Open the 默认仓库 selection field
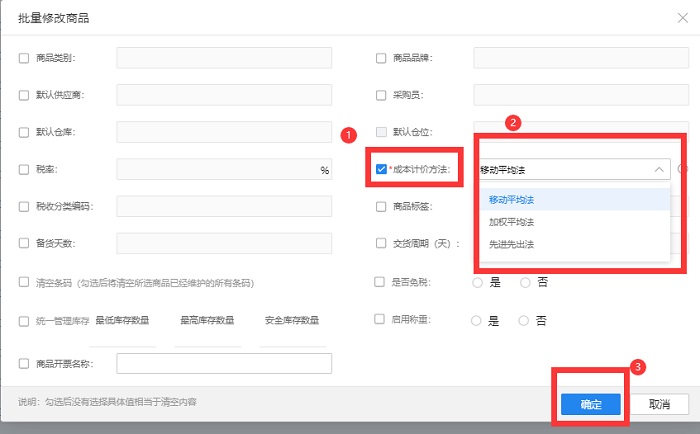Viewport: 700px width, 434px height. click(x=224, y=132)
